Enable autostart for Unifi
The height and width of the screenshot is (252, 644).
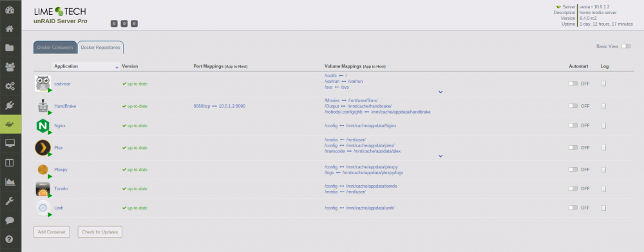(573, 208)
